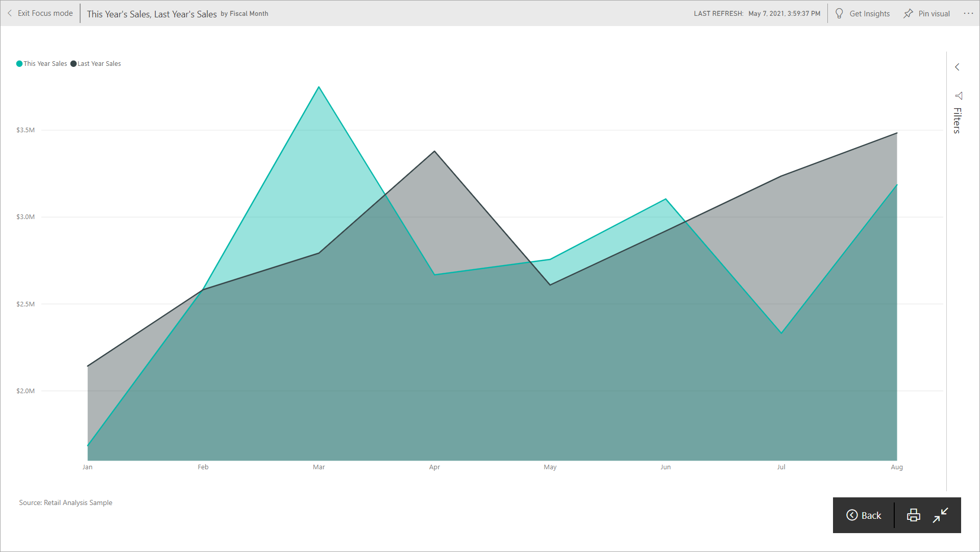The image size is (980, 552).
Task: Click the Back navigation icon
Action: click(x=852, y=515)
